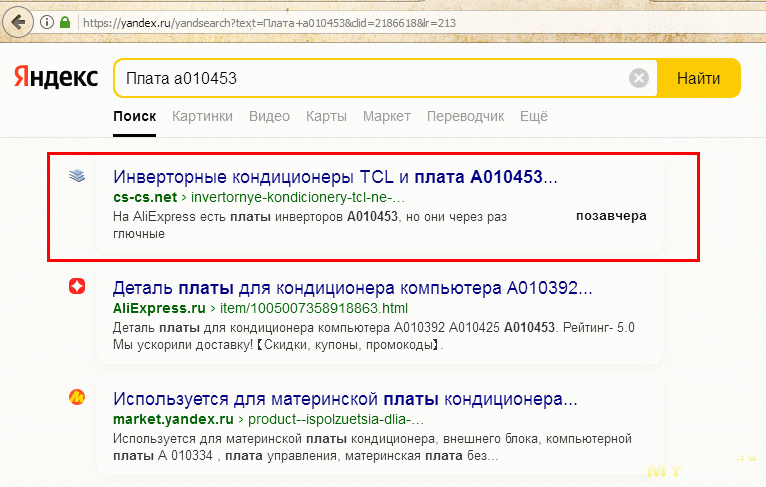Switch to the Картинки tab

click(x=202, y=116)
